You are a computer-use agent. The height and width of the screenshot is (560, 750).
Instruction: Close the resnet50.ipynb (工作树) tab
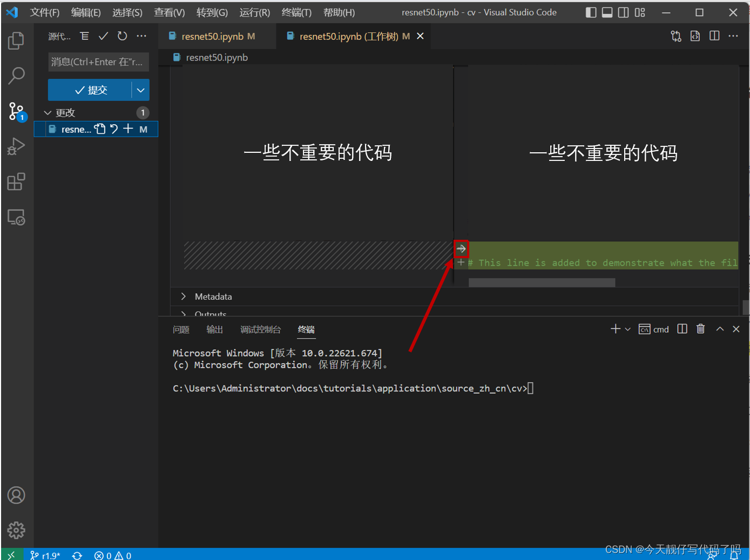click(420, 36)
